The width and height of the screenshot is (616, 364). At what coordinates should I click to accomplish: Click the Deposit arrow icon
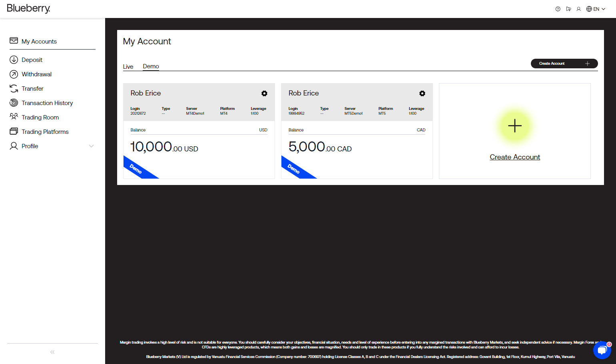(x=14, y=60)
